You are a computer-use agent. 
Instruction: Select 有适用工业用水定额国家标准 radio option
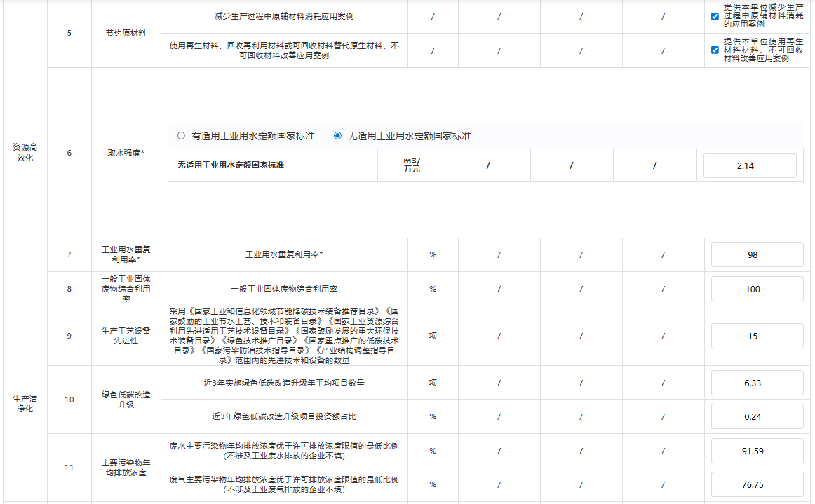[182, 136]
